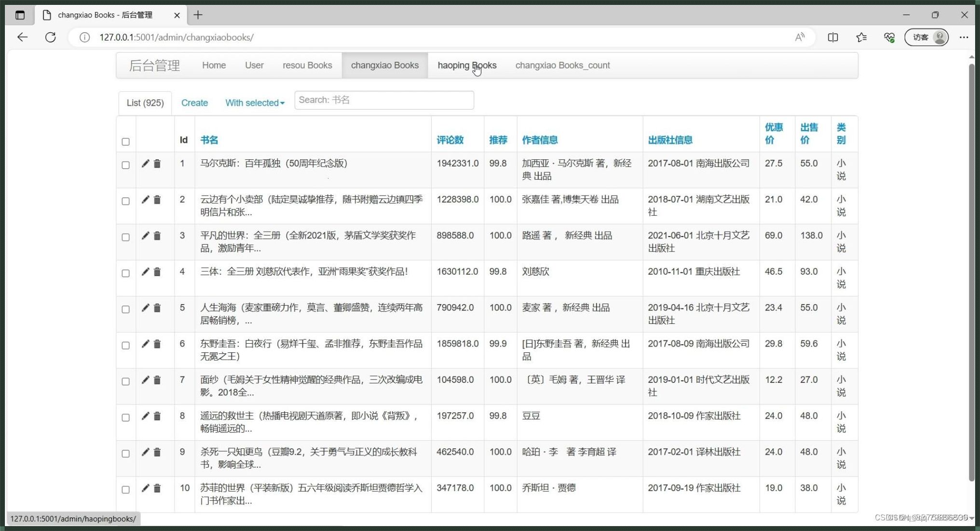The width and height of the screenshot is (980, 531).
Task: Switch to the haoping Books tab
Action: tap(466, 65)
